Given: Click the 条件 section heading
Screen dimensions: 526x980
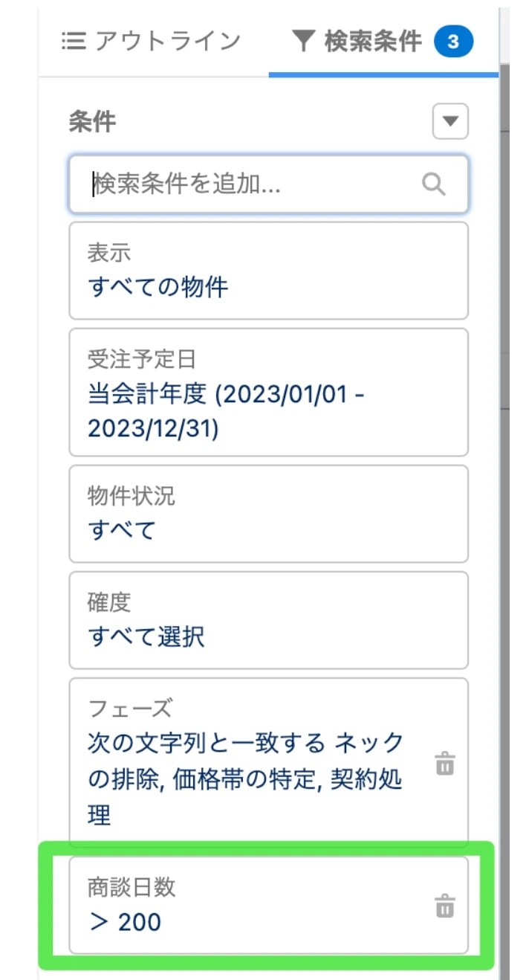Looking at the screenshot, I should [x=92, y=121].
